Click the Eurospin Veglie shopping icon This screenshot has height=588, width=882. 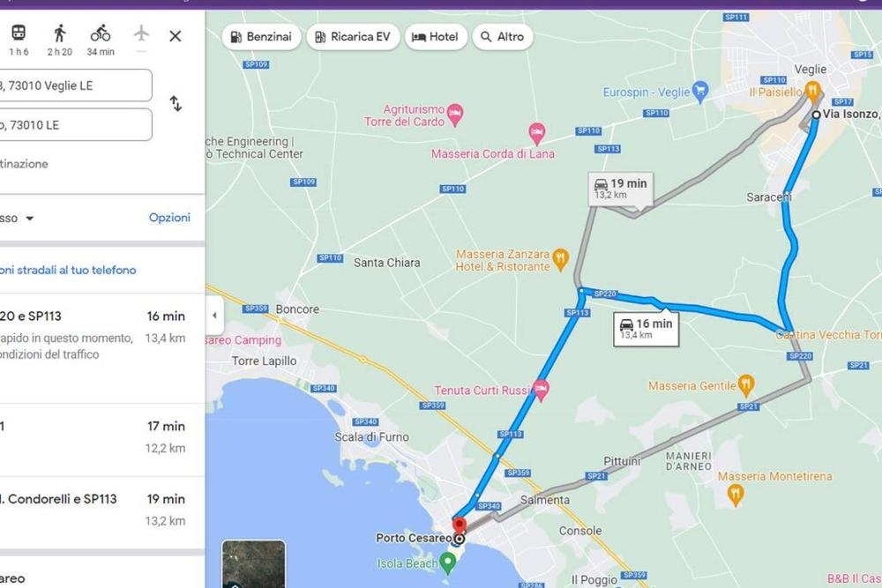[x=700, y=89]
